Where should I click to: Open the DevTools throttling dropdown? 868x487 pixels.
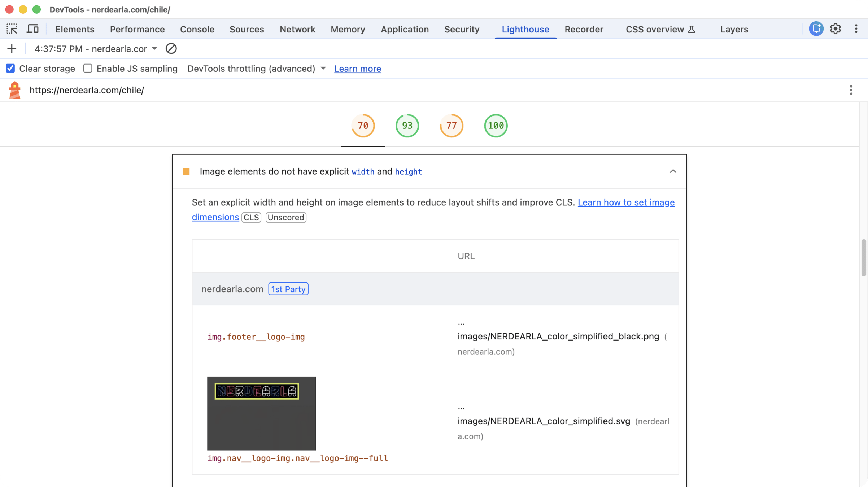pos(257,69)
